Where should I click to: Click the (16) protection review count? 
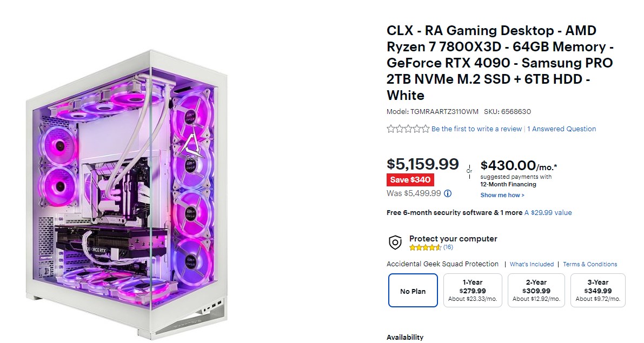coord(448,247)
